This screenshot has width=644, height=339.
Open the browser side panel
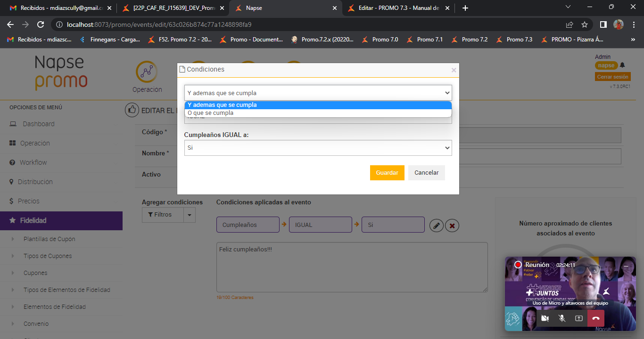(x=603, y=24)
